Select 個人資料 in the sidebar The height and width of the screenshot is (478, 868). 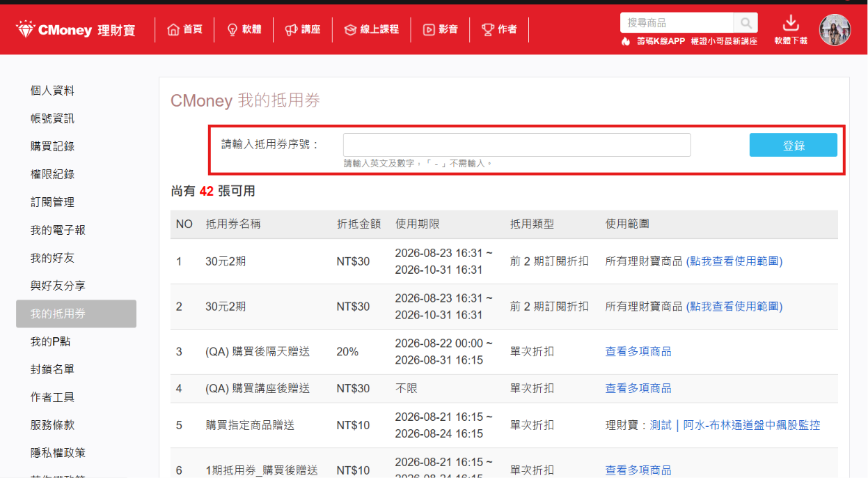click(x=52, y=91)
